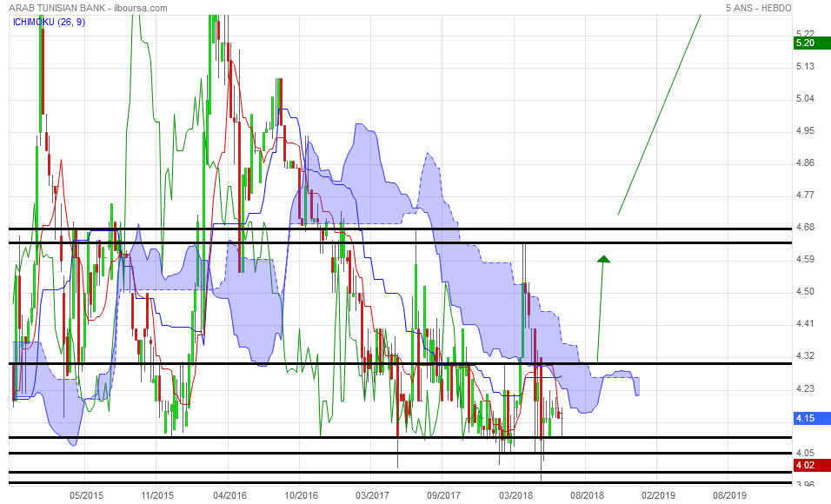Click the 4.32 price axis label
This screenshot has width=831, height=504.
806,355
